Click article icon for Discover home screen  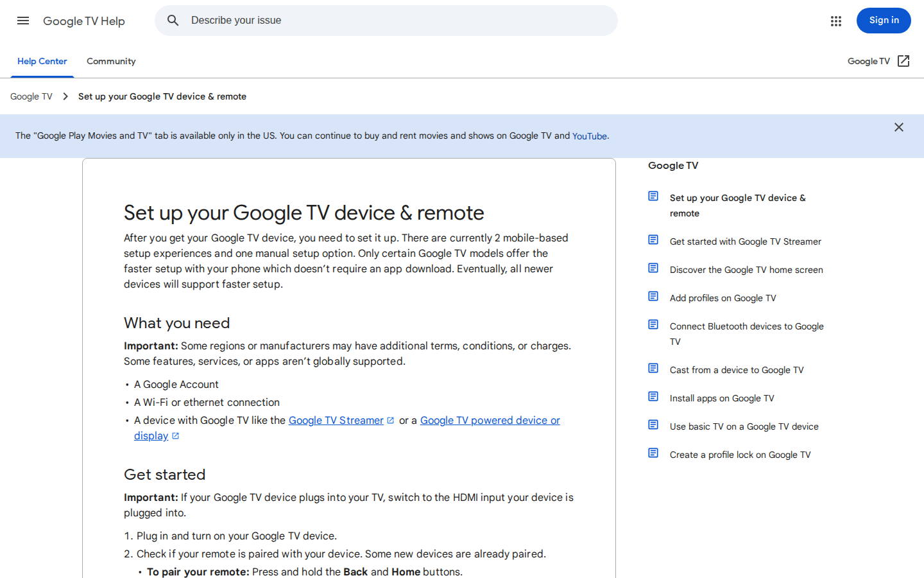pyautogui.click(x=653, y=268)
